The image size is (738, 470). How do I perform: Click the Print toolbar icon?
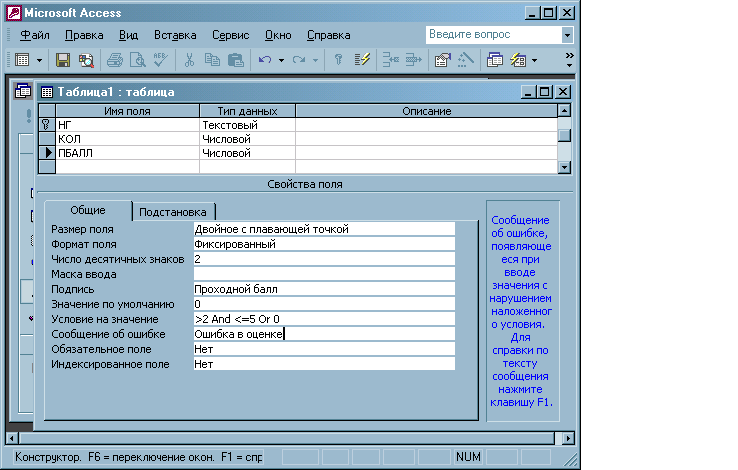point(114,60)
